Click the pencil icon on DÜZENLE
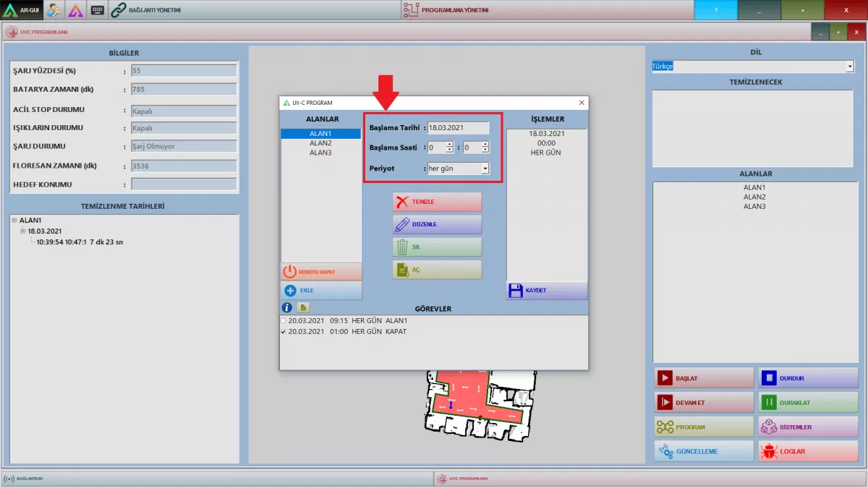The height and width of the screenshot is (488, 868). tap(401, 225)
